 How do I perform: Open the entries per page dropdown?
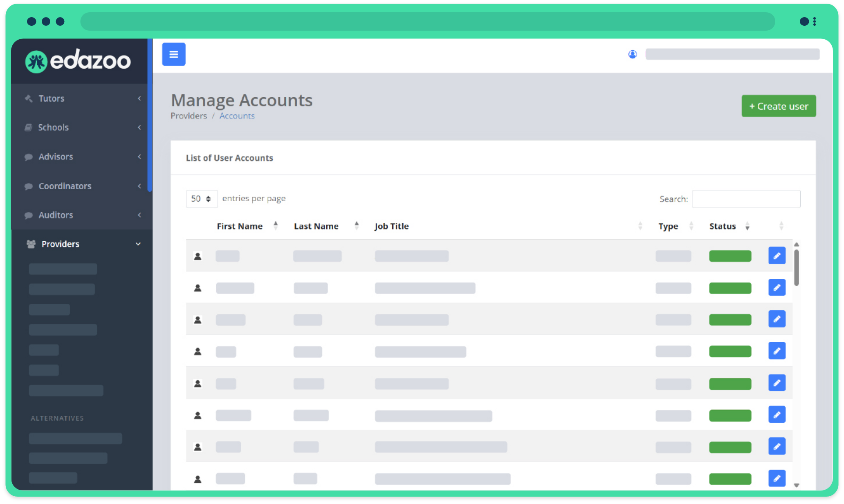tap(201, 199)
